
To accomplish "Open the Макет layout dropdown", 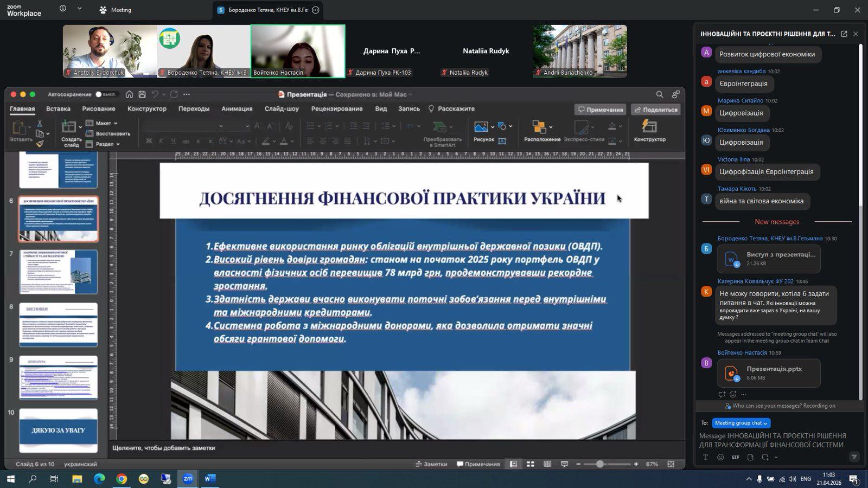I will tap(103, 123).
